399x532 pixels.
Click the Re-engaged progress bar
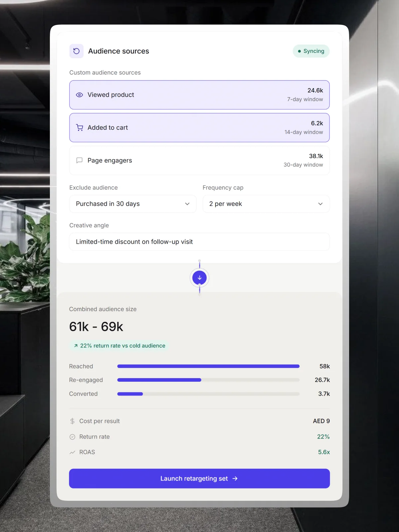click(208, 380)
